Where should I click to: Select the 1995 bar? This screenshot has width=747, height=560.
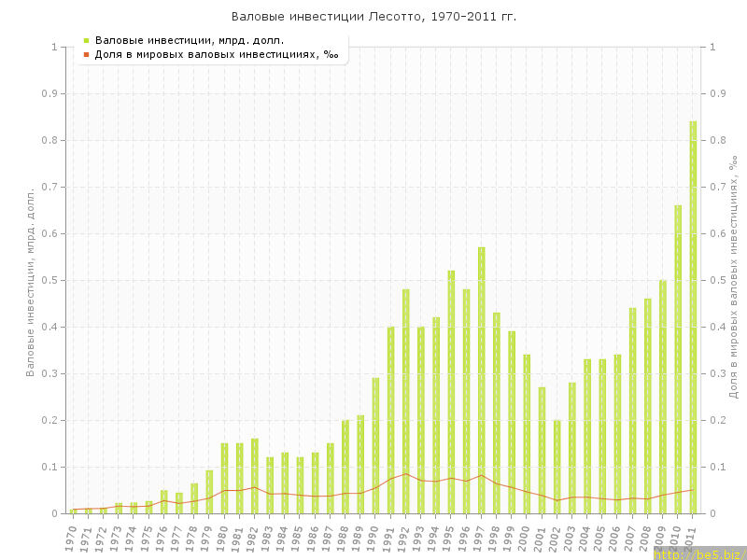(451, 392)
